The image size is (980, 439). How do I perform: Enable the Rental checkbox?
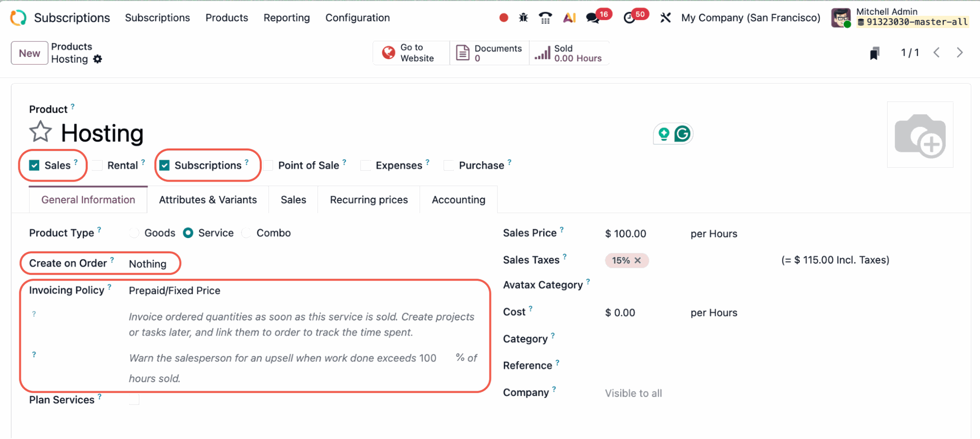(97, 165)
